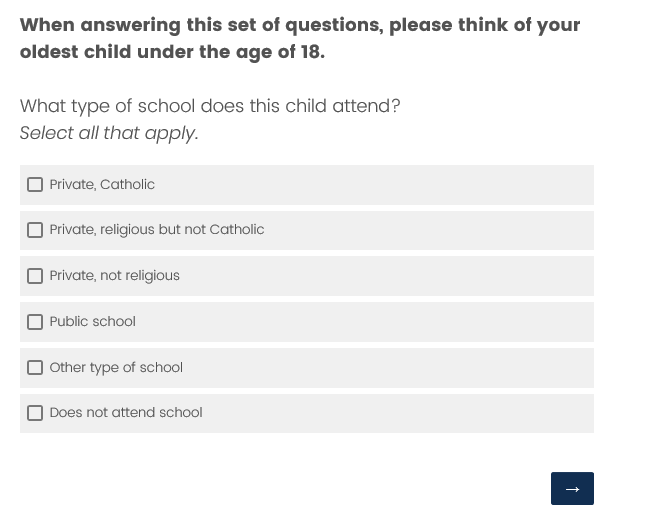
Task: Click the "Other type of school" label text
Action: tap(116, 368)
